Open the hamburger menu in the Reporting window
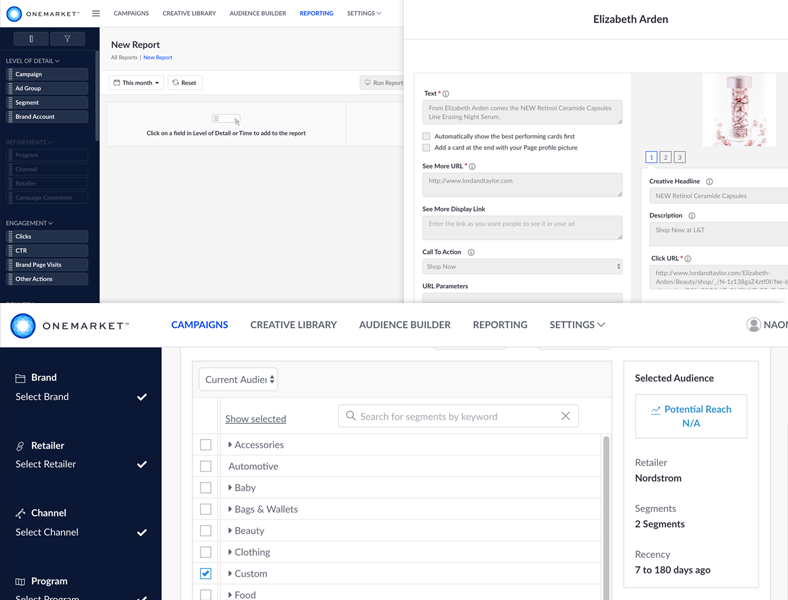 coord(96,14)
